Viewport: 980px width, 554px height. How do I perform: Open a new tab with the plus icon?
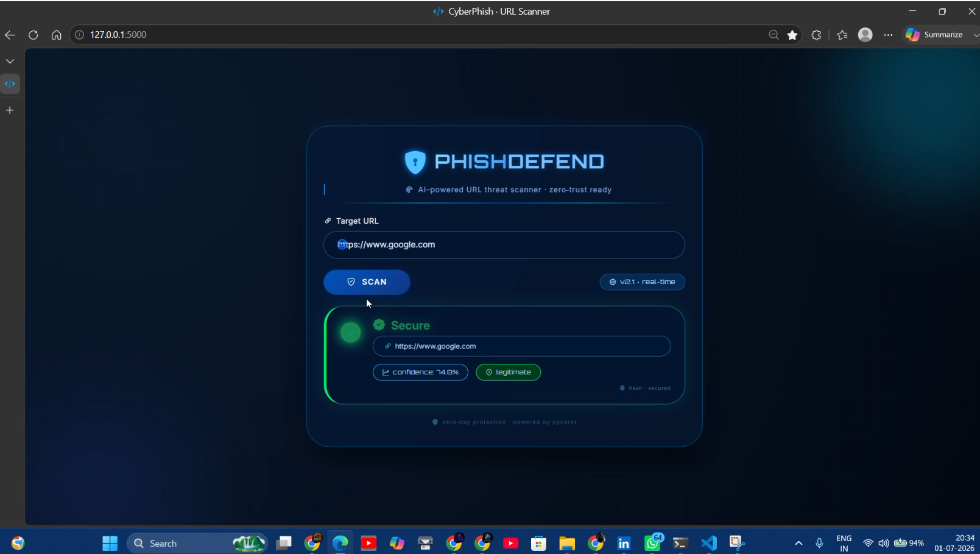pos(10,110)
